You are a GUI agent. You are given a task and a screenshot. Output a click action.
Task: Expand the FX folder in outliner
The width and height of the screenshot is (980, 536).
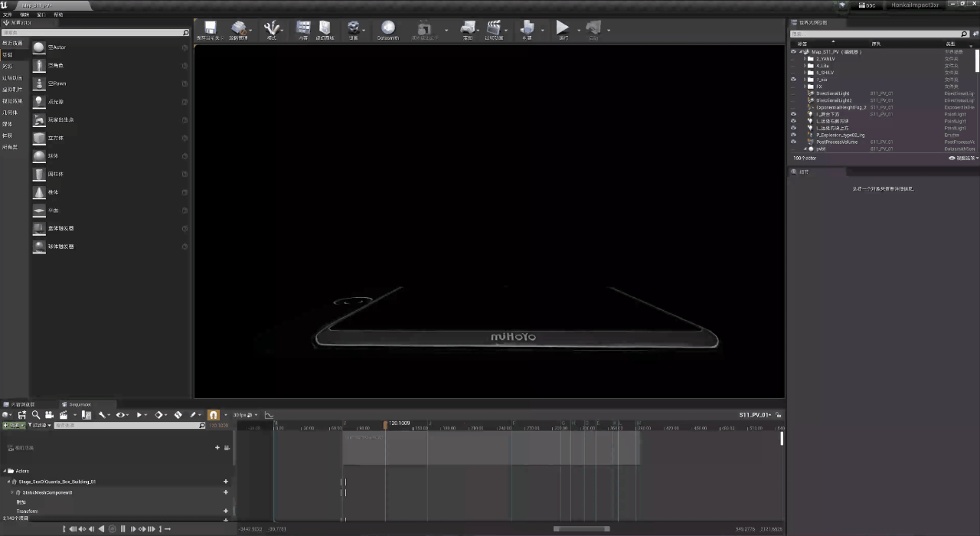pos(805,87)
